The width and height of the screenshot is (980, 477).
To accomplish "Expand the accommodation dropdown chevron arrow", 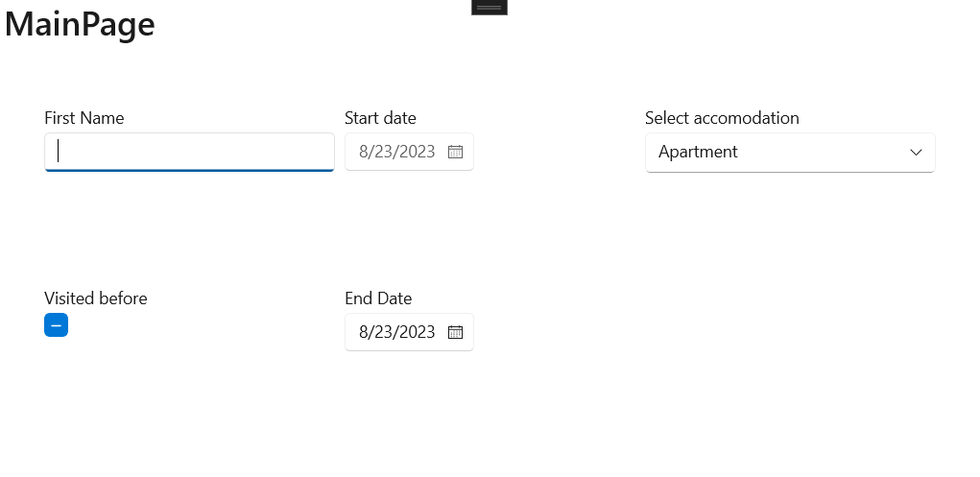I will pyautogui.click(x=916, y=152).
